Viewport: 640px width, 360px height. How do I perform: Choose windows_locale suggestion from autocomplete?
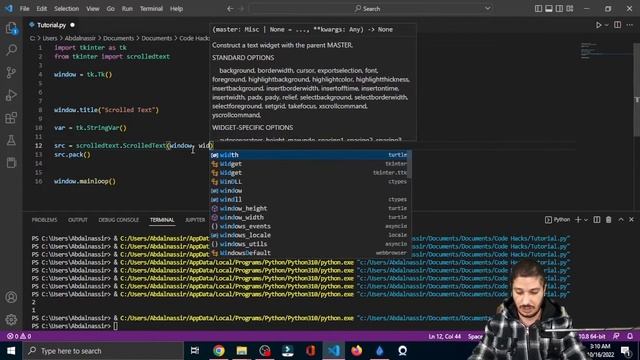(310, 235)
